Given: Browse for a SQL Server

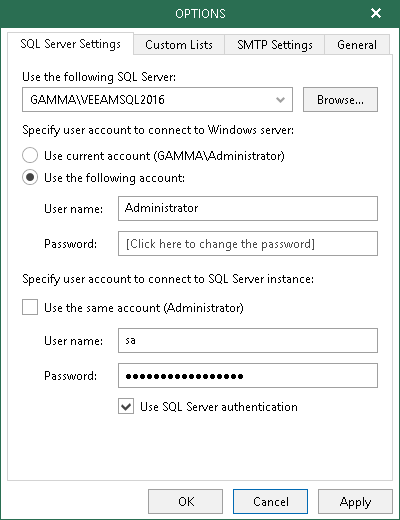Looking at the screenshot, I should tap(340, 100).
